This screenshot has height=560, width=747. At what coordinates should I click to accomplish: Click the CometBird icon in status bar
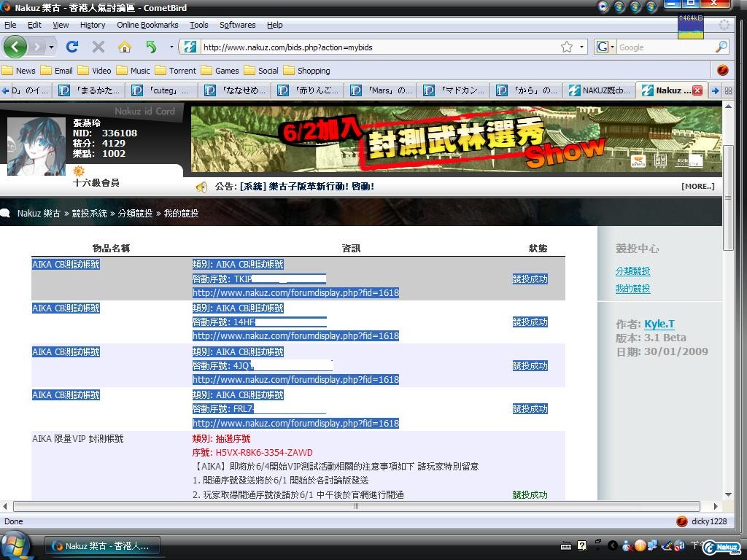click(682, 521)
